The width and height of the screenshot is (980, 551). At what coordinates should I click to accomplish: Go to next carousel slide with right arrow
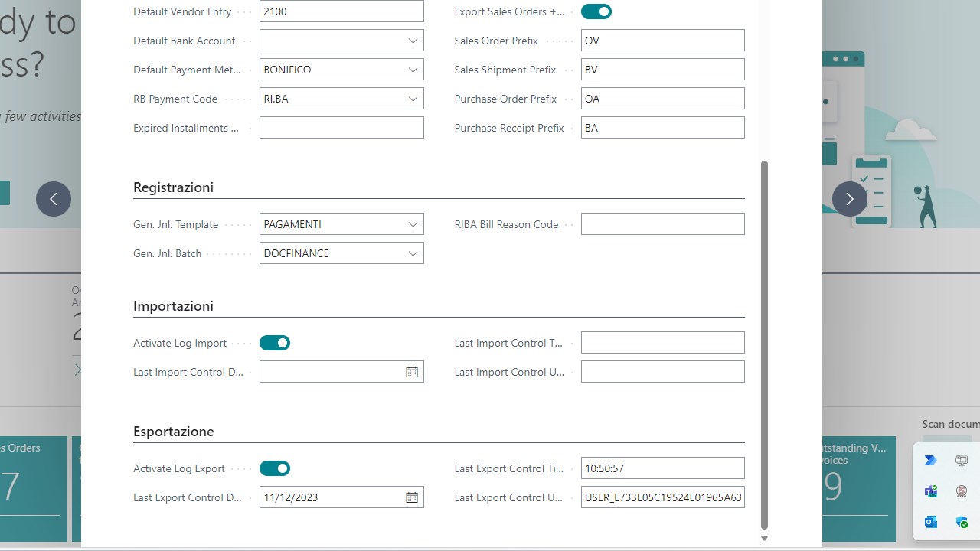[850, 199]
